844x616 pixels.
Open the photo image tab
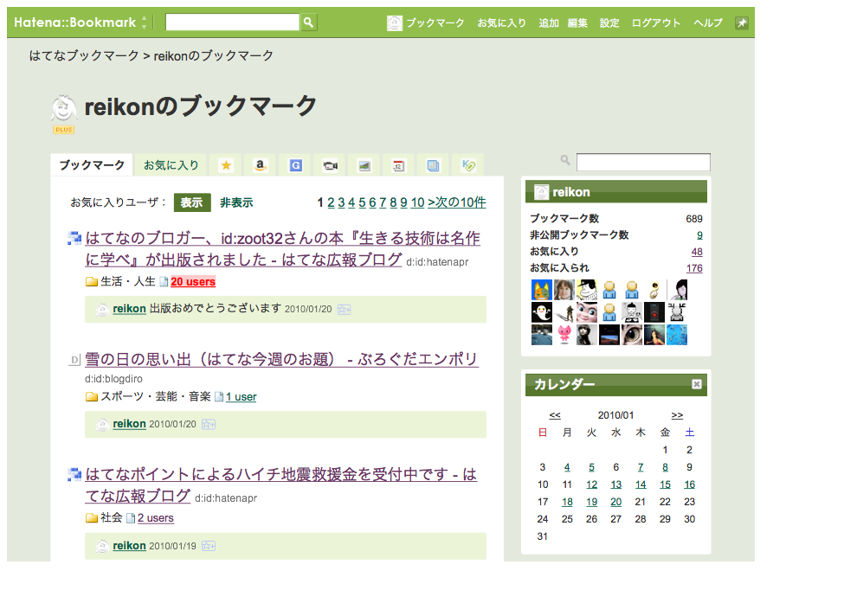[x=364, y=165]
